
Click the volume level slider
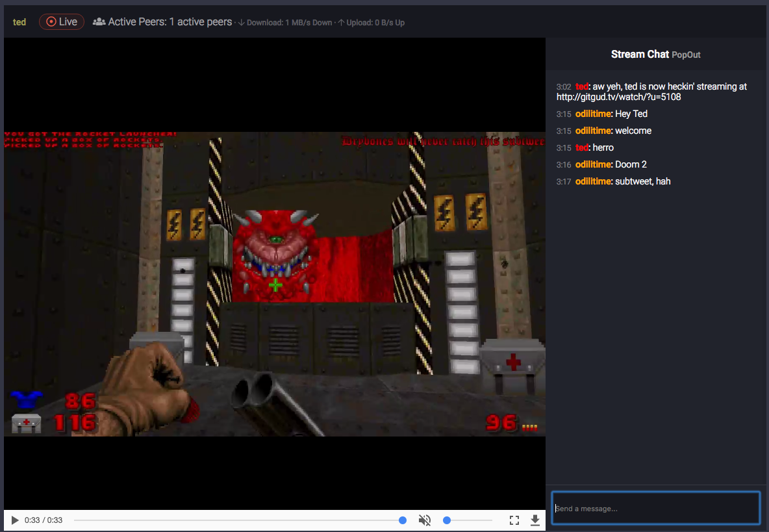468,520
